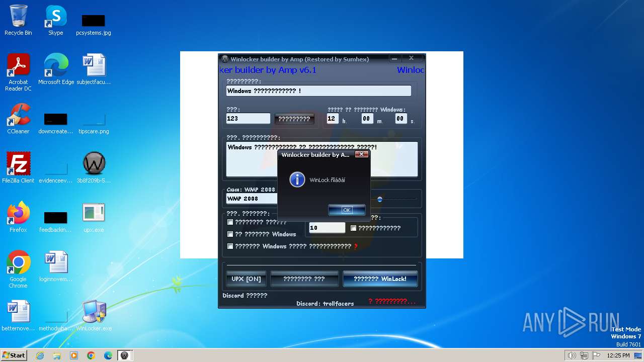Switch to Winlocker builder taskbar button
The height and width of the screenshot is (362, 644).
point(124,355)
